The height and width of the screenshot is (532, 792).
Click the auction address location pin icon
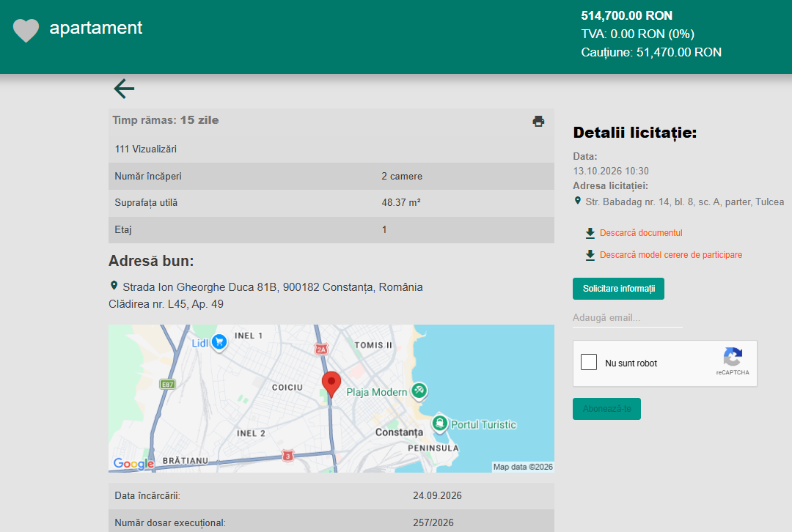578,201
